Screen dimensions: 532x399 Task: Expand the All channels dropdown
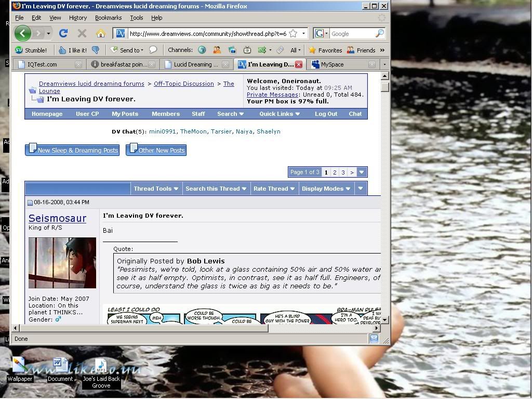pyautogui.click(x=299, y=50)
